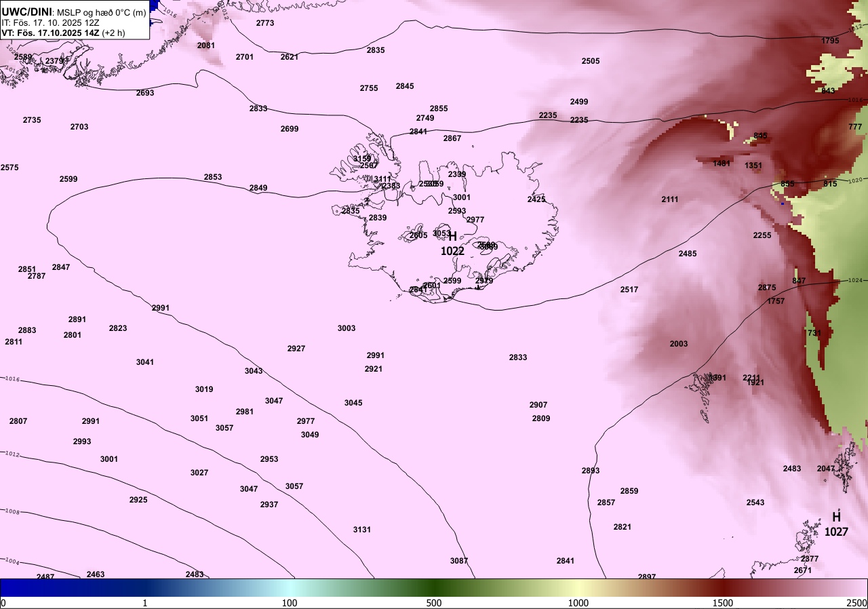Click the 1795 value in dark red area
This screenshot has height=609, width=868.
point(830,41)
